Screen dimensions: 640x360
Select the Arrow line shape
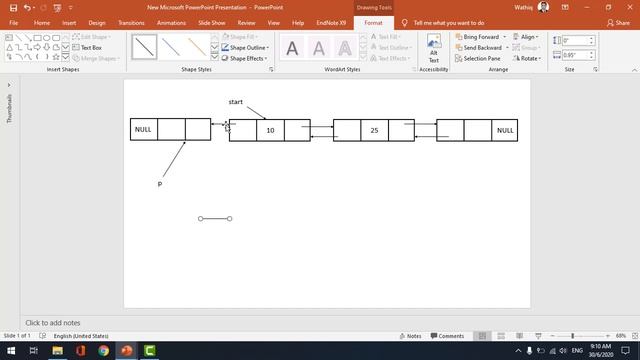(28, 38)
